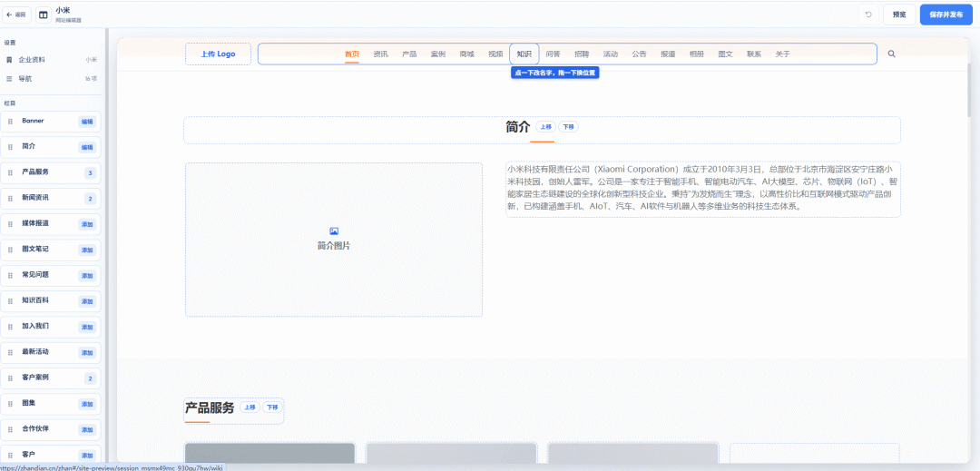Click 编辑 on the 简介 sidebar row
Viewport: 980px width, 471px height.
coord(86,147)
